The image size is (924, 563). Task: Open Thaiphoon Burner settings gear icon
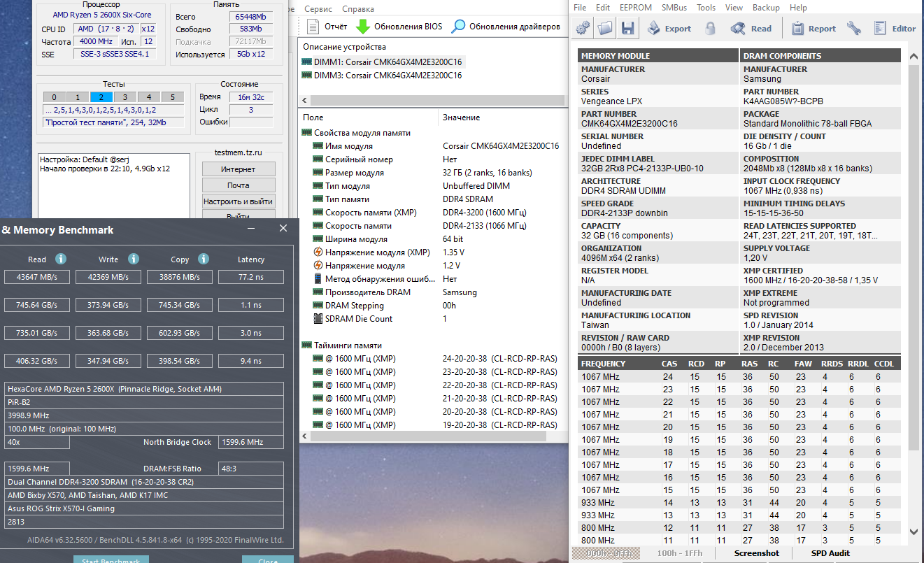coord(583,28)
